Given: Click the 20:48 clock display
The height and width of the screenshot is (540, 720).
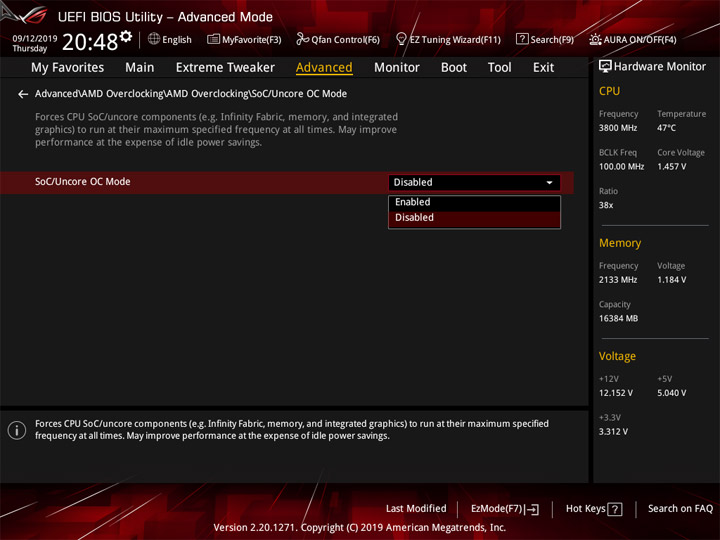Looking at the screenshot, I should point(90,42).
